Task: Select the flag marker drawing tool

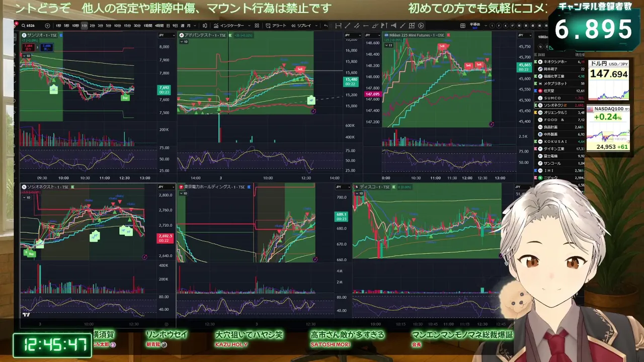Action: [x=384, y=26]
